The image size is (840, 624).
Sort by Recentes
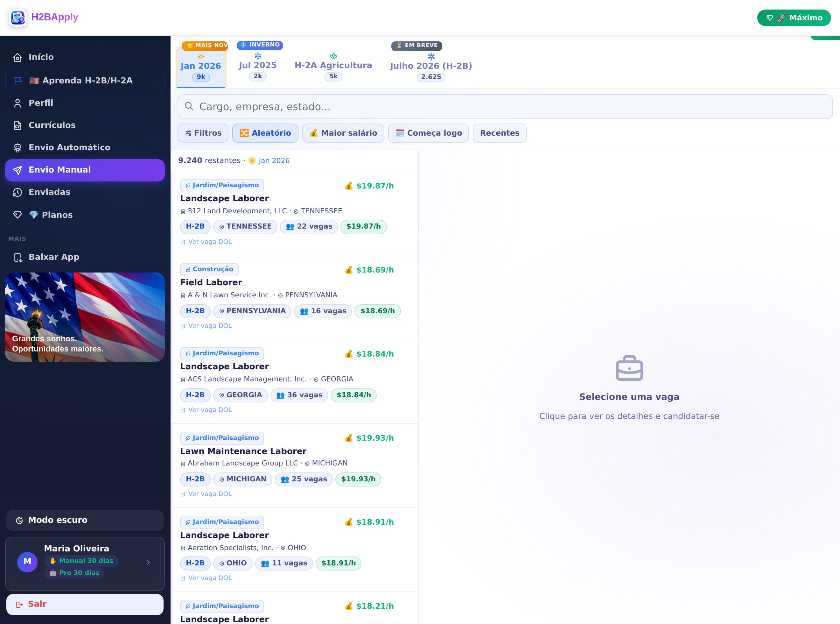tap(500, 133)
